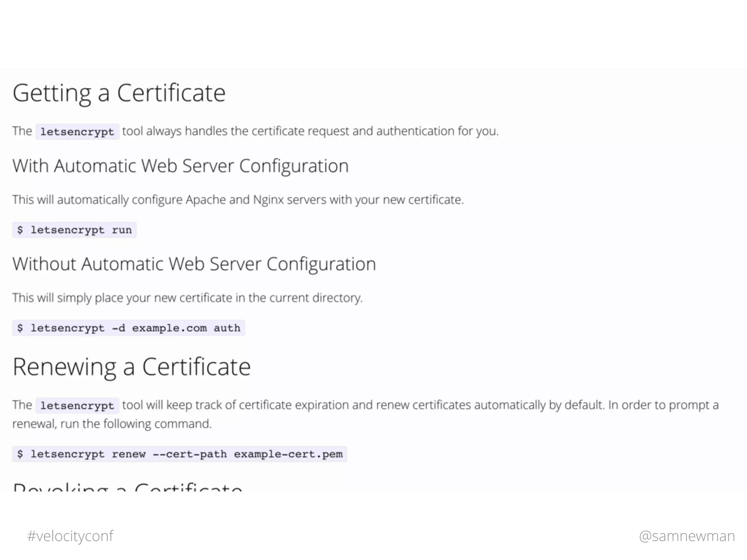Click the word 'Certificate' in top heading
747x560 pixels.
(171, 93)
